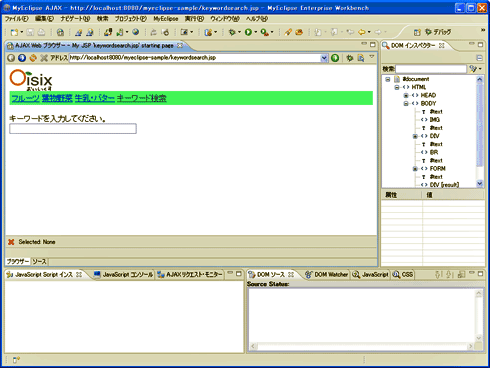Click the 牛乳・バター link

[x=95, y=98]
